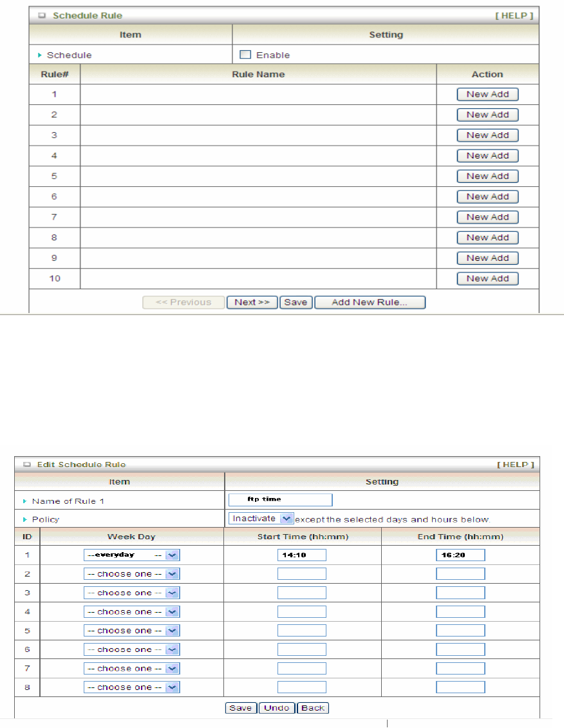Click end time field for ID 2
The image size is (564, 728).
point(460,574)
